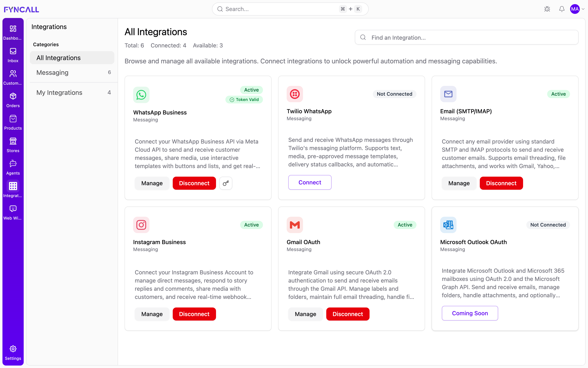Click the Active badge on Instagram Business
The image size is (588, 368).
(252, 225)
